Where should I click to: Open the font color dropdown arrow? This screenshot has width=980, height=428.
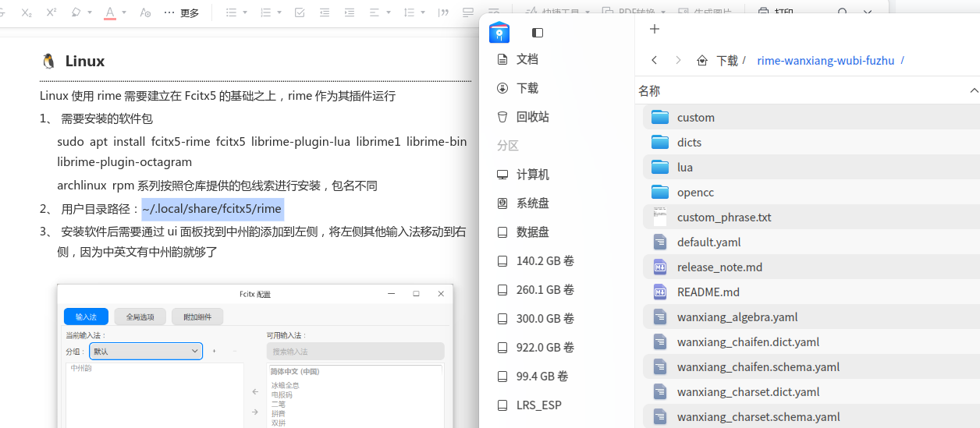point(124,12)
